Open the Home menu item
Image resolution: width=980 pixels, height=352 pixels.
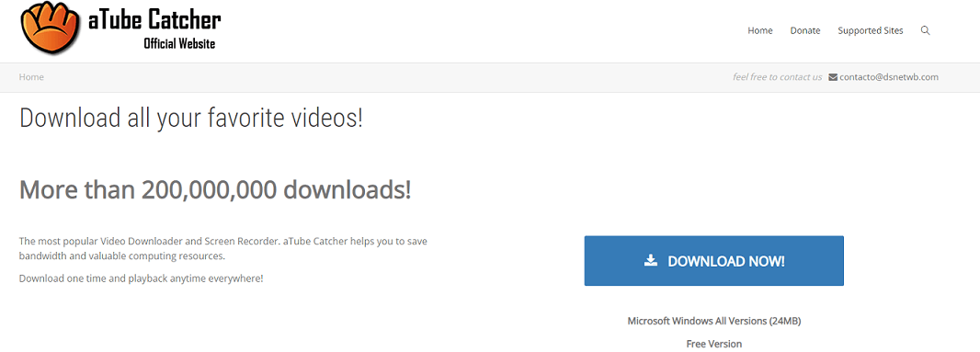[760, 30]
